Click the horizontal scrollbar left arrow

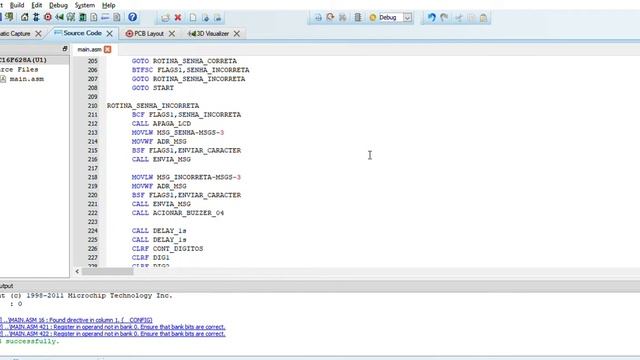click(x=77, y=271)
